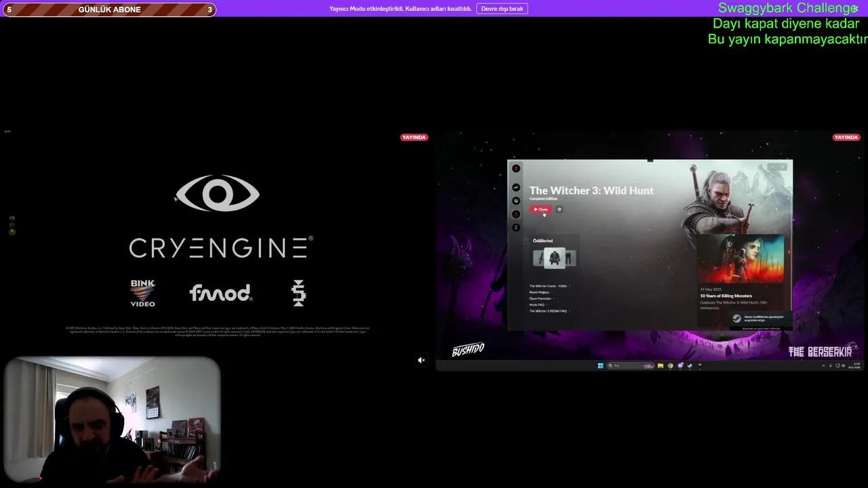Select first red game icon in launcher sidebar

tap(516, 168)
